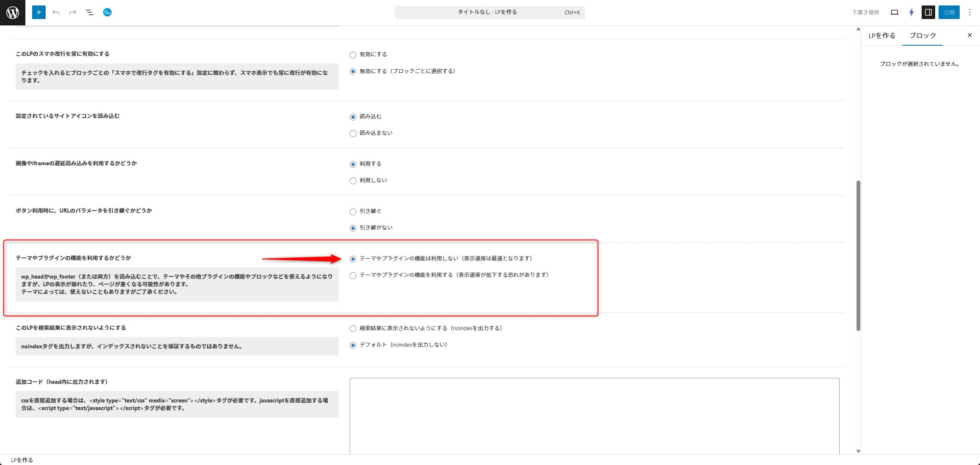Viewport: 980px width, 465px height.
Task: Click the blue circular plugin icon in toolbar
Action: 107,12
